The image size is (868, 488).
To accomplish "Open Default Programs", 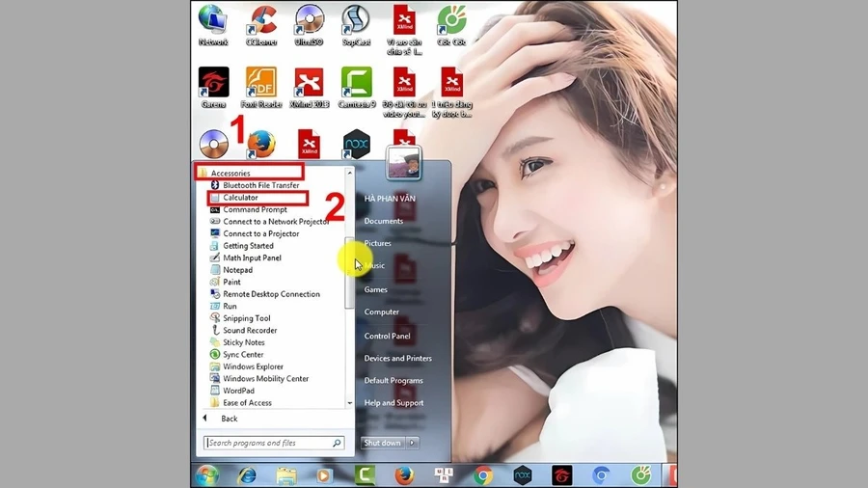I will (393, 381).
